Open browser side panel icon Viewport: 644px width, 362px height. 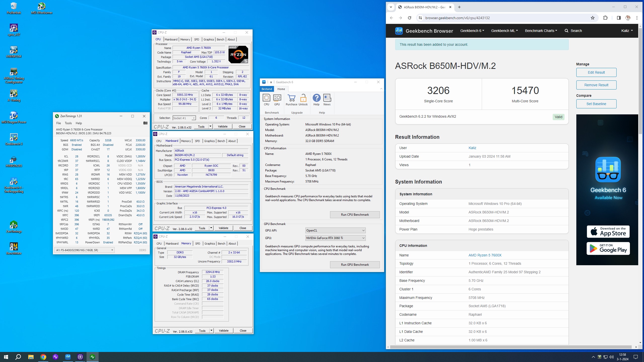coord(619,18)
